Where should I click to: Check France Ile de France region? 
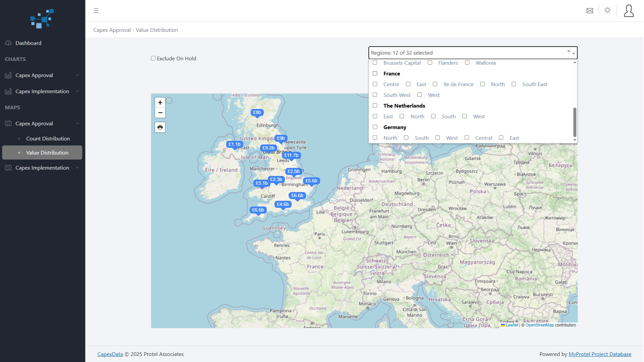click(x=435, y=84)
